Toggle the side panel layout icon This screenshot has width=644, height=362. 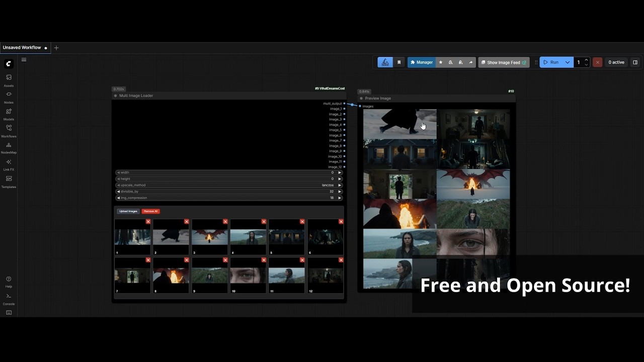coord(635,62)
